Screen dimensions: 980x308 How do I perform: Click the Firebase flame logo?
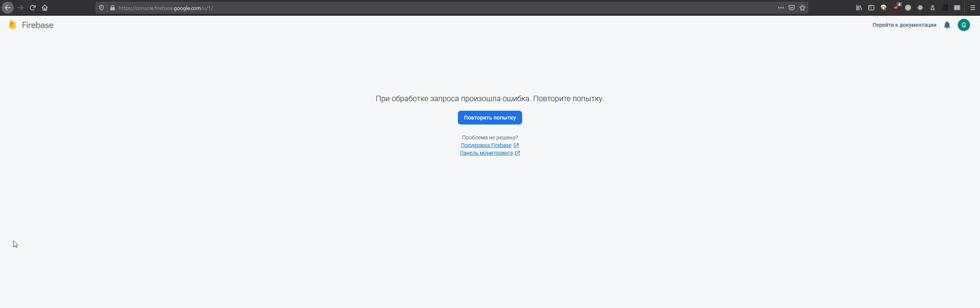tap(13, 25)
